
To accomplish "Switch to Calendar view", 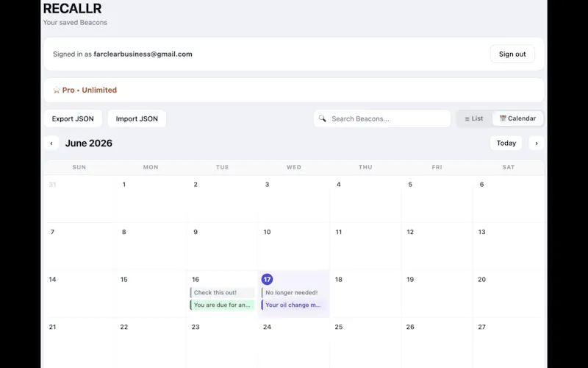I will pos(517,118).
